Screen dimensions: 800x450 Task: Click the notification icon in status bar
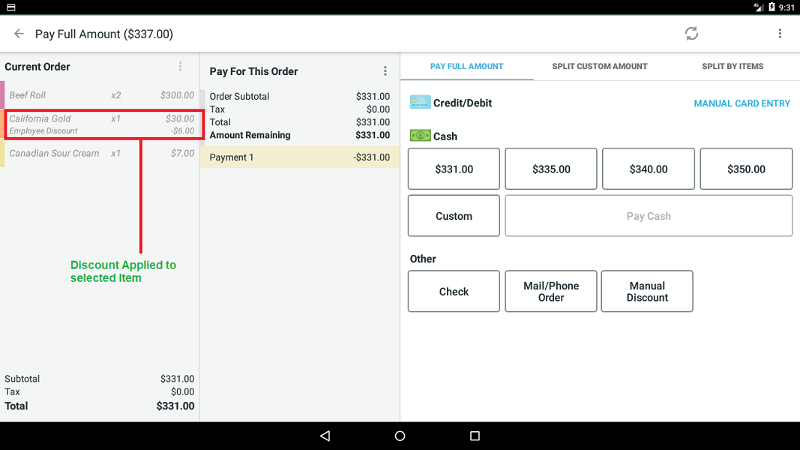click(x=11, y=7)
